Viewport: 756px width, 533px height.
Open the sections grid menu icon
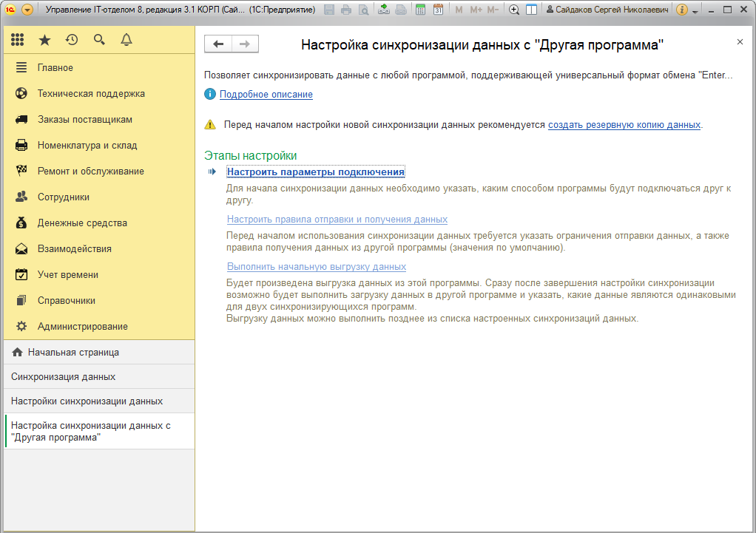17,40
